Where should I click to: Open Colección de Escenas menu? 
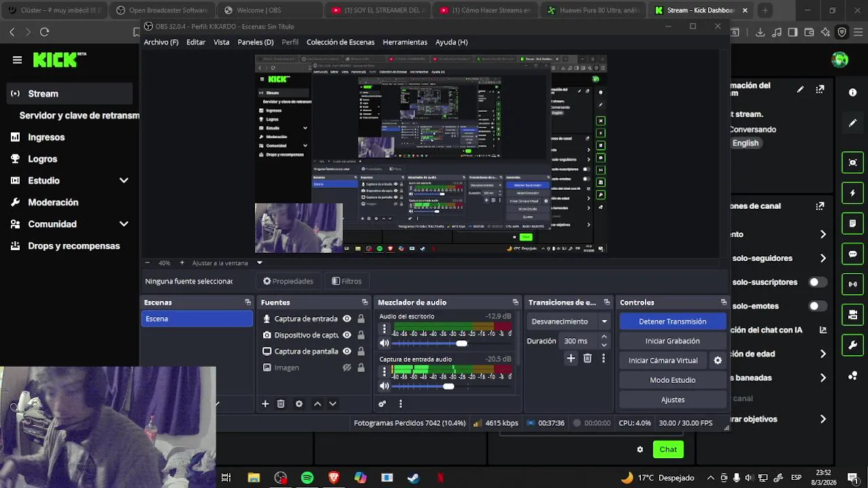point(340,42)
